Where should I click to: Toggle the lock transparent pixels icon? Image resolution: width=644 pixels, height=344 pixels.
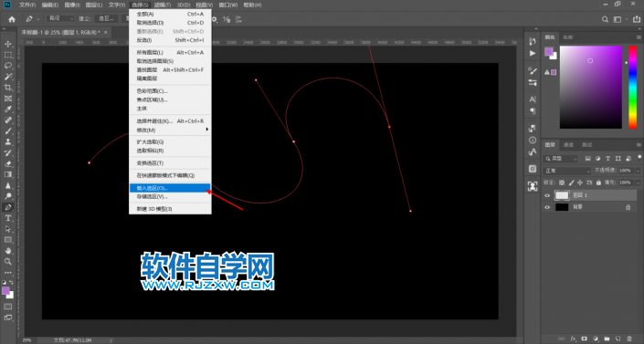pos(562,182)
